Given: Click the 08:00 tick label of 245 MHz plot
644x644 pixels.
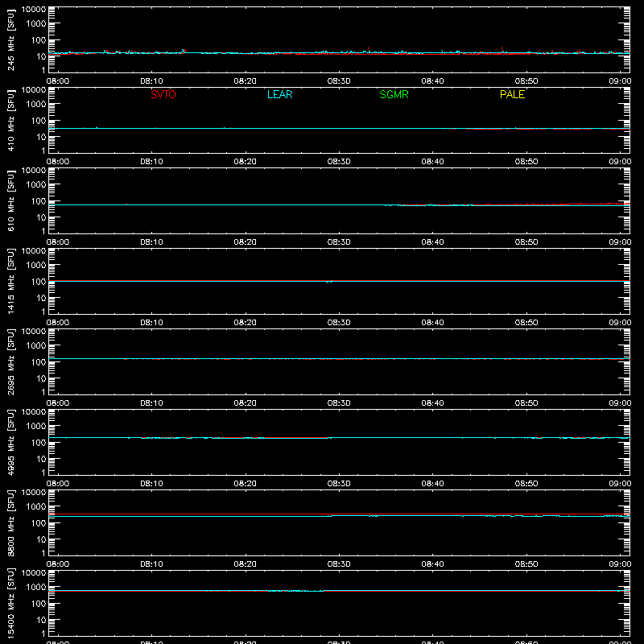Looking at the screenshot, I should coord(58,81).
